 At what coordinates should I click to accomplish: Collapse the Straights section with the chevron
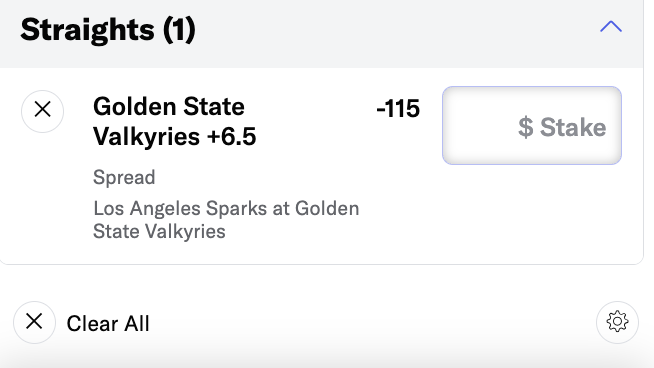tap(611, 27)
